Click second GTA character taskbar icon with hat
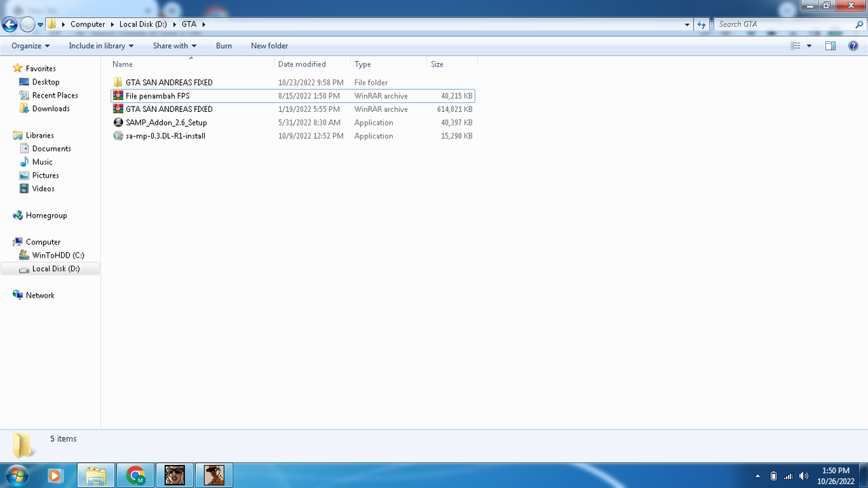This screenshot has height=488, width=868. click(214, 476)
